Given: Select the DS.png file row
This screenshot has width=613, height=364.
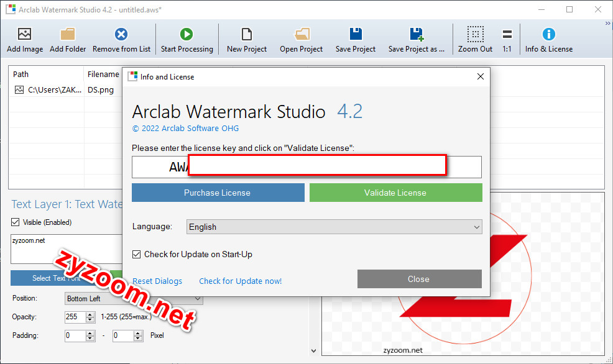Looking at the screenshot, I should click(101, 90).
